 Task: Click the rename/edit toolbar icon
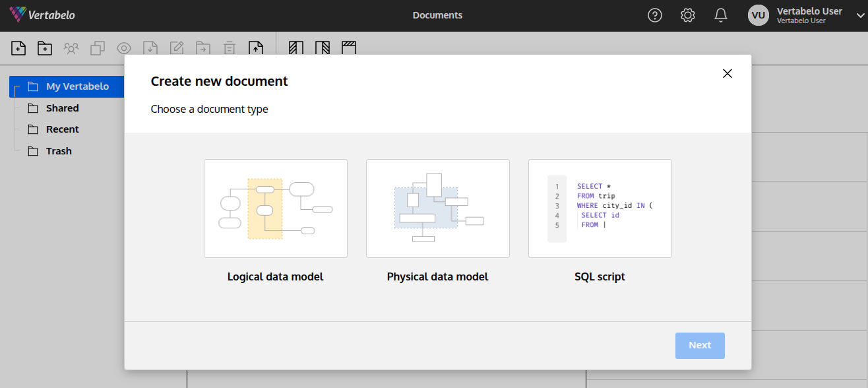coord(177,48)
